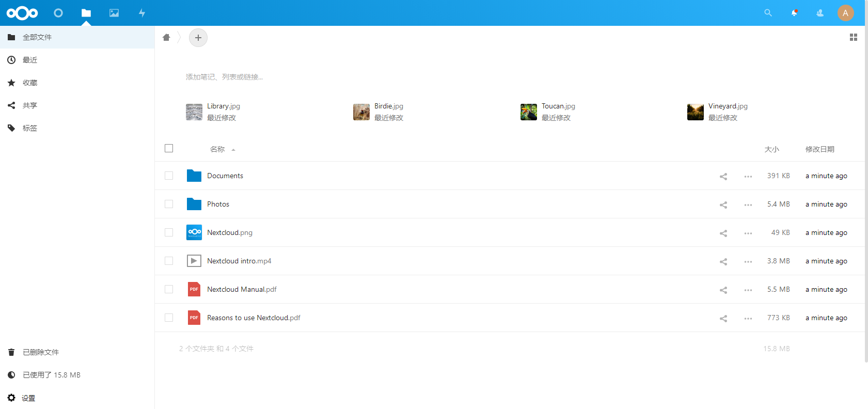Select the Nextcloud intro.mp4 checkbox
The image size is (868, 409).
point(169,261)
